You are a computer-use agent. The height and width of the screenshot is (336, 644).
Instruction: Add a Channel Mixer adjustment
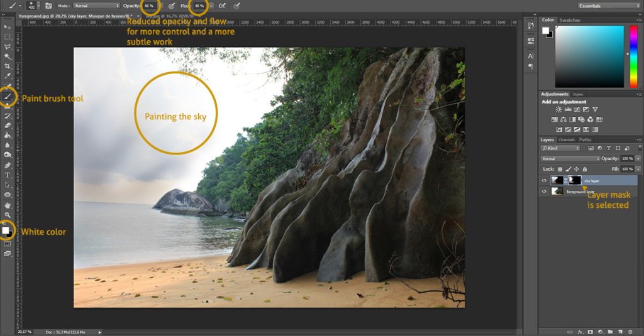[591, 119]
